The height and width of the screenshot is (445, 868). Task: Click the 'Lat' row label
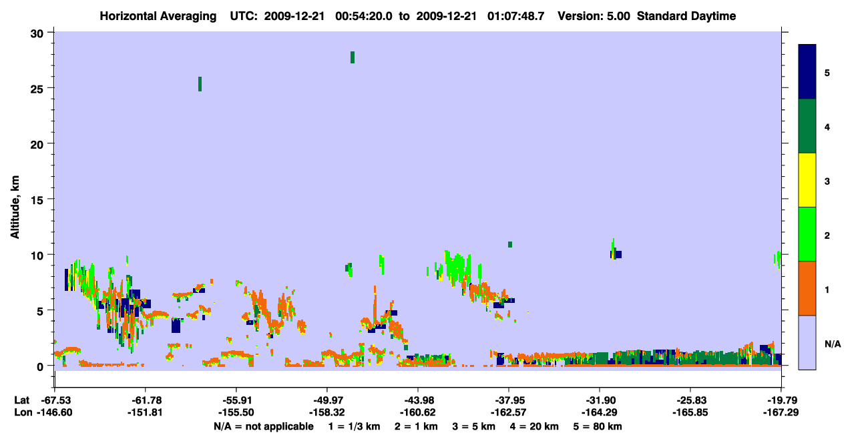pos(22,400)
